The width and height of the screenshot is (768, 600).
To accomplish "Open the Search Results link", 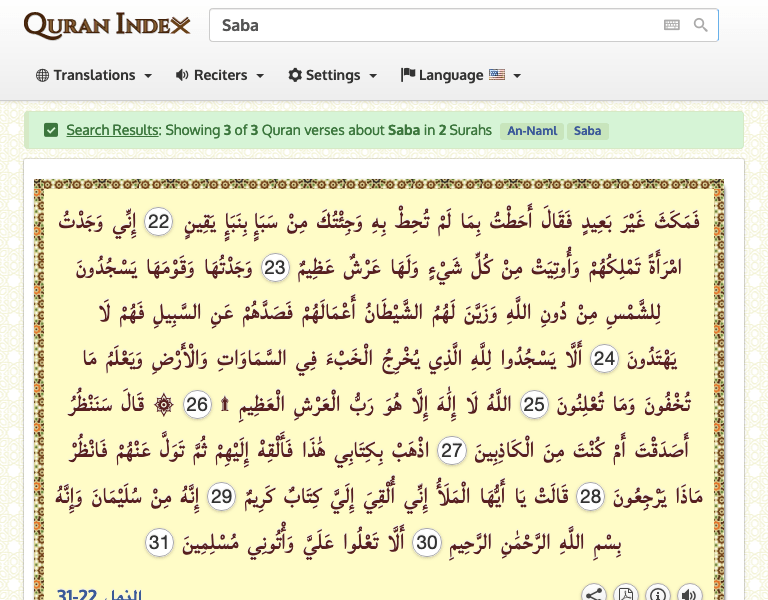I will (x=112, y=130).
